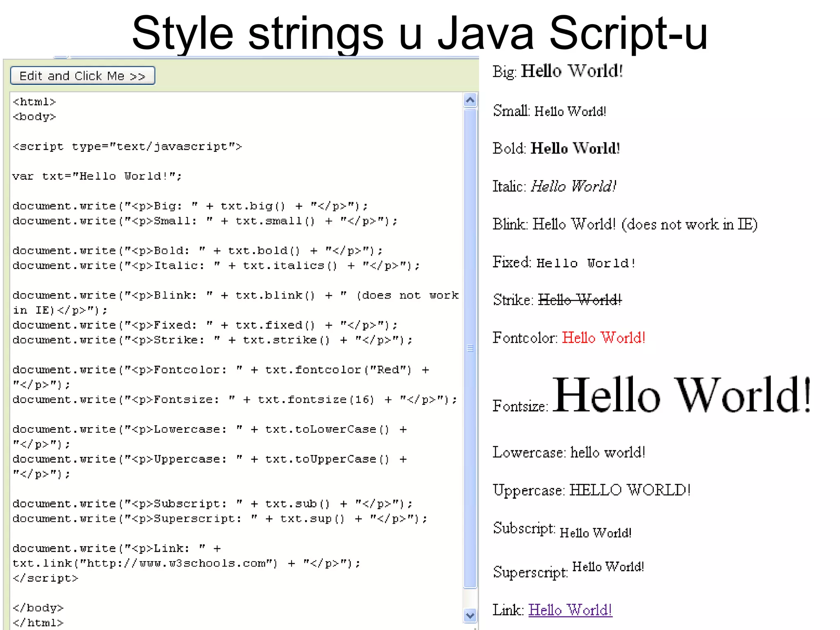Click the txt.blink() code line
Image resolution: width=840 pixels, height=630 pixels.
click(236, 303)
